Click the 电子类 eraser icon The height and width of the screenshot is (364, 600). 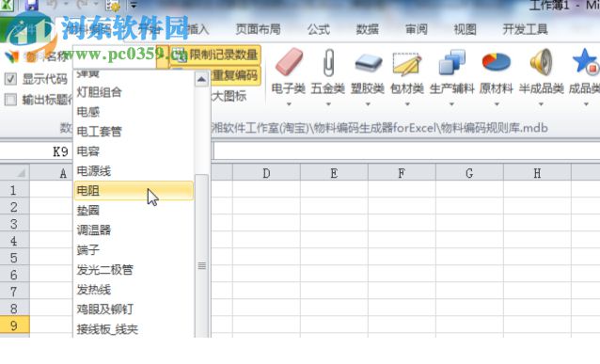[289, 61]
